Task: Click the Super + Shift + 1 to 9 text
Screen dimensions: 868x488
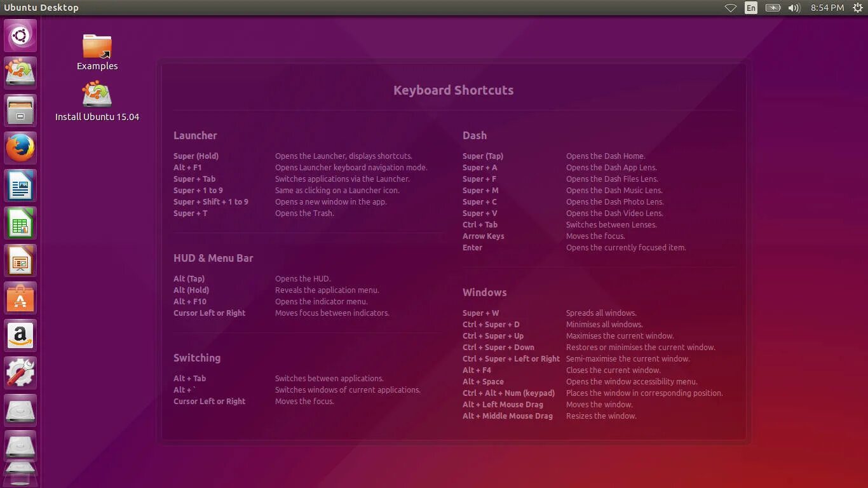Action: pos(211,202)
